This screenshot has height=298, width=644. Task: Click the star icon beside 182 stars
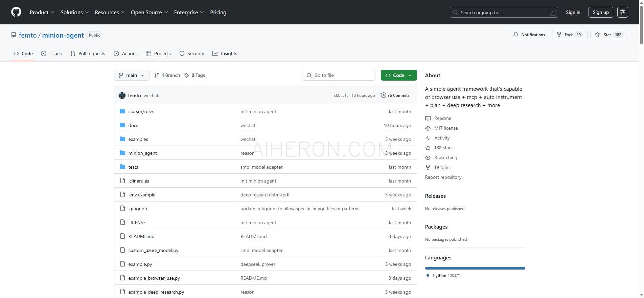pyautogui.click(x=428, y=148)
